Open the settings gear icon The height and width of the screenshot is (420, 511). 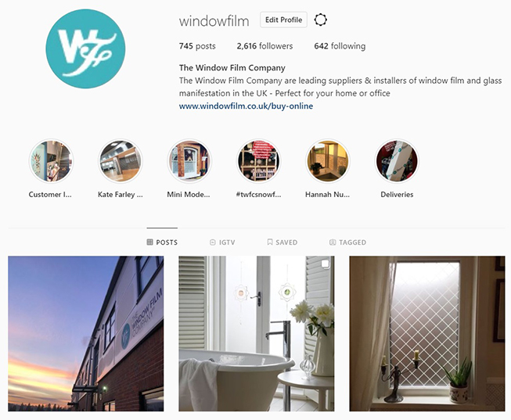click(x=320, y=20)
